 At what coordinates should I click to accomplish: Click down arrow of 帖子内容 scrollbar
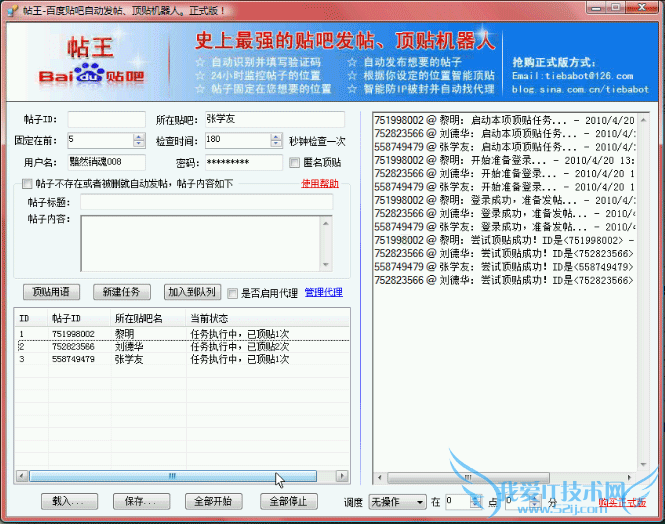[x=326, y=265]
